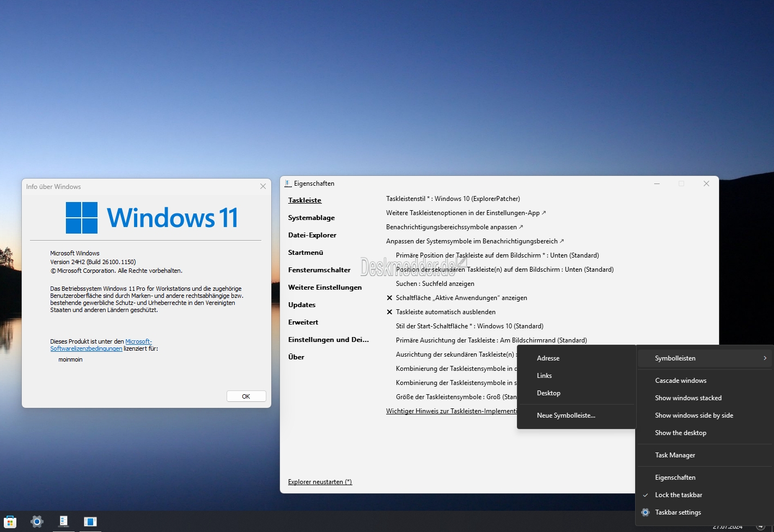Change Taskleistenstil Windows 10 (ExplorerPatcher) option
Screen dimensions: 774x532
[453, 199]
